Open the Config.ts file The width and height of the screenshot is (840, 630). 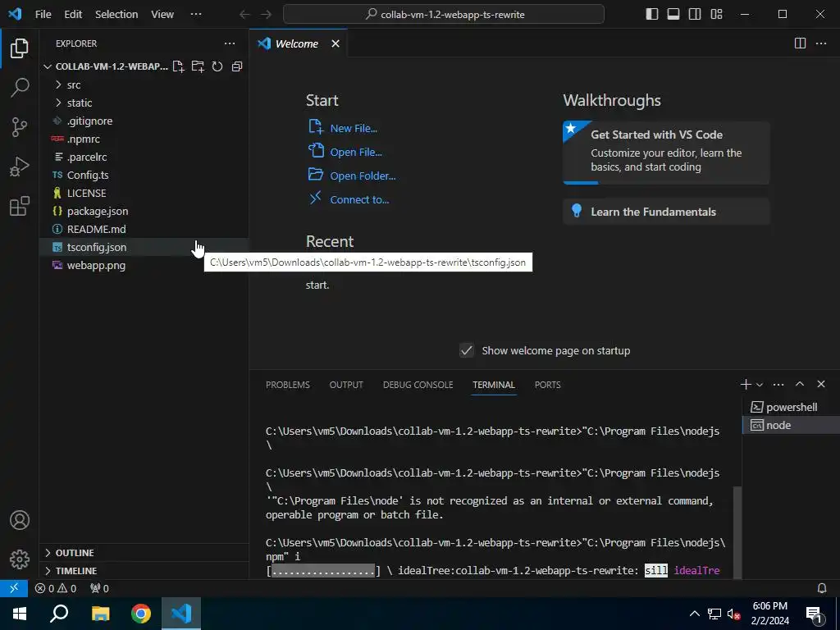click(144, 176)
